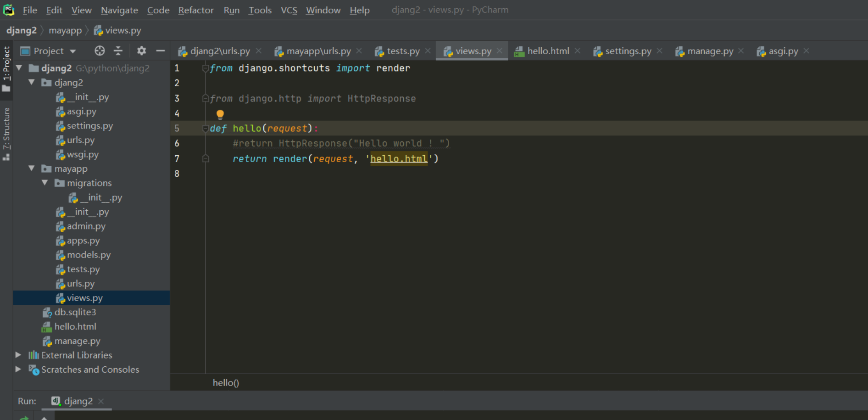Expand Scratches and Consoles node
This screenshot has height=420, width=868.
18,369
